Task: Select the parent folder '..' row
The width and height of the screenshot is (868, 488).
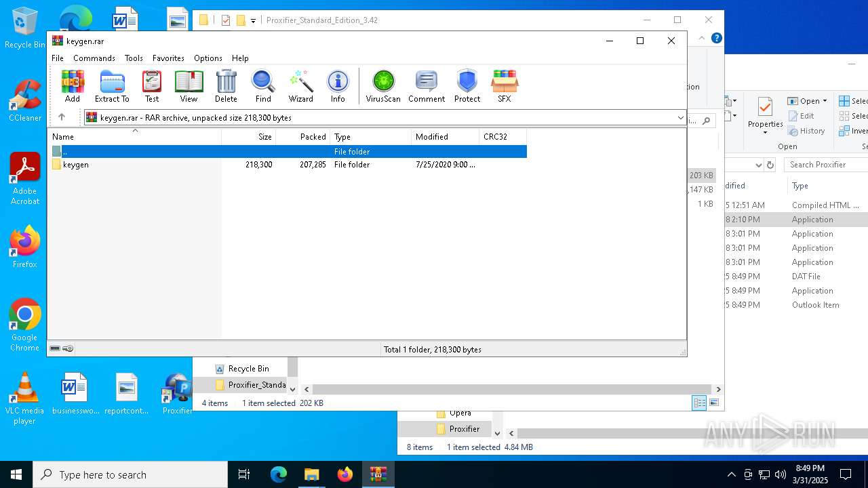Action: pyautogui.click(x=289, y=152)
